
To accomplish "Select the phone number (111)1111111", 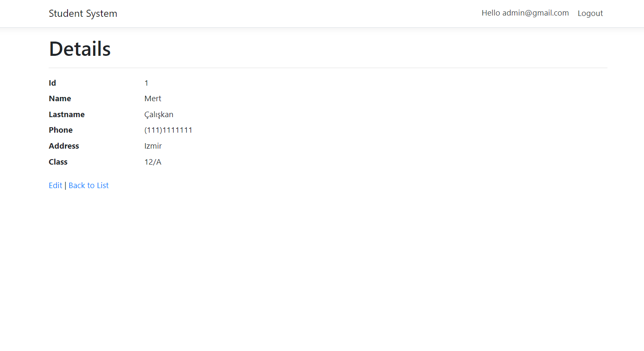I will point(168,130).
